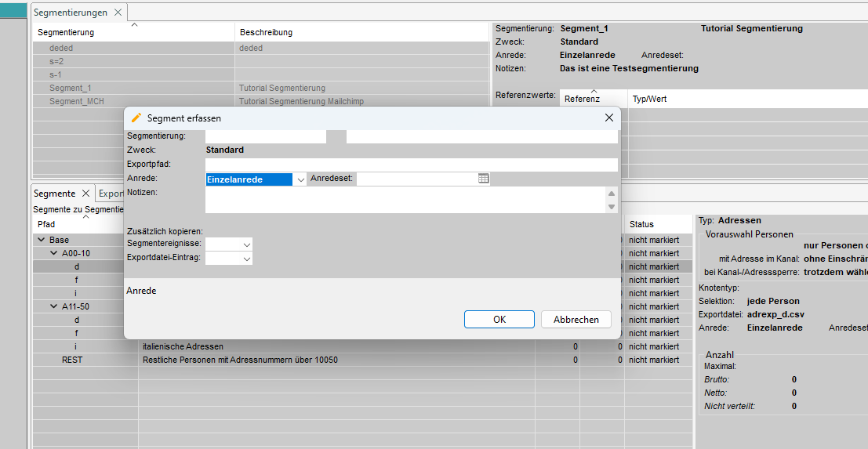The image size is (868, 449).
Task: Collapse the A11-50 tree node
Action: coord(53,306)
